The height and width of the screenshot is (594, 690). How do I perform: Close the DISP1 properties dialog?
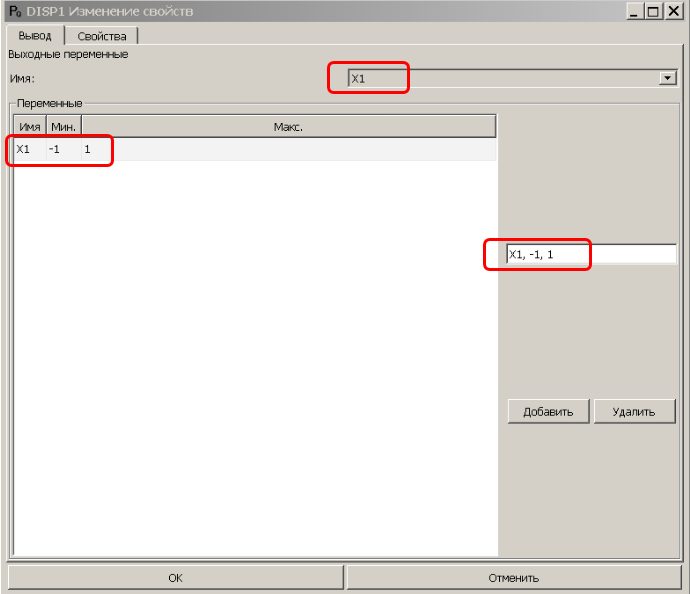[672, 11]
